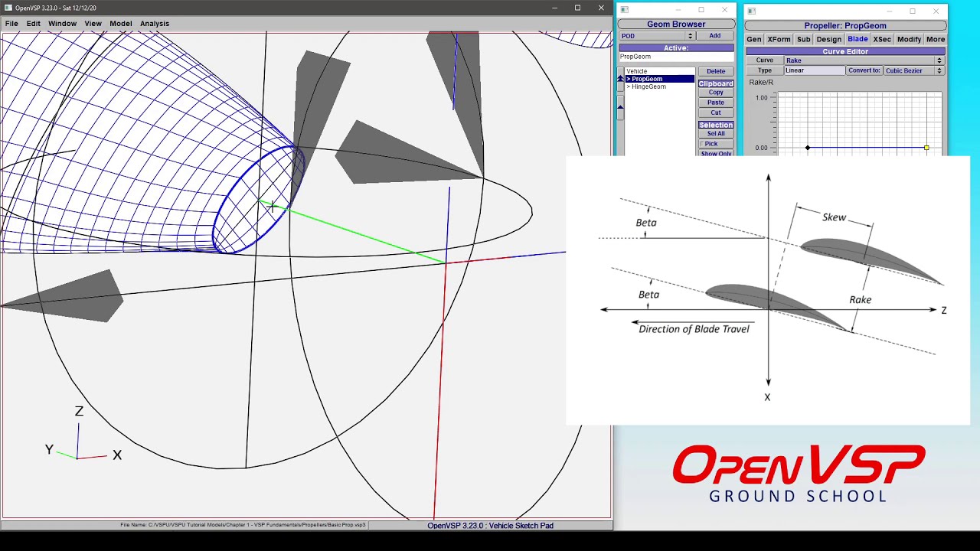The width and height of the screenshot is (980, 551).
Task: Switch to the XForm tab
Action: pos(779,39)
